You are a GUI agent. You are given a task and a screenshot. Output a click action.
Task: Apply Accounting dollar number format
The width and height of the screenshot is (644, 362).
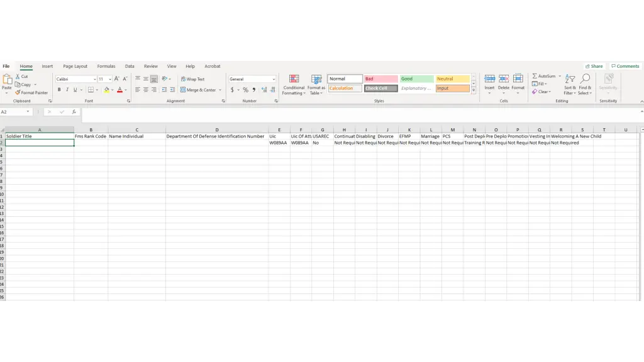click(232, 90)
